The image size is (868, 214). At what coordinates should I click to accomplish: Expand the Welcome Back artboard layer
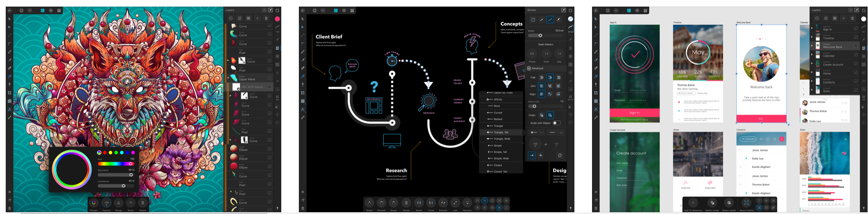click(x=812, y=46)
